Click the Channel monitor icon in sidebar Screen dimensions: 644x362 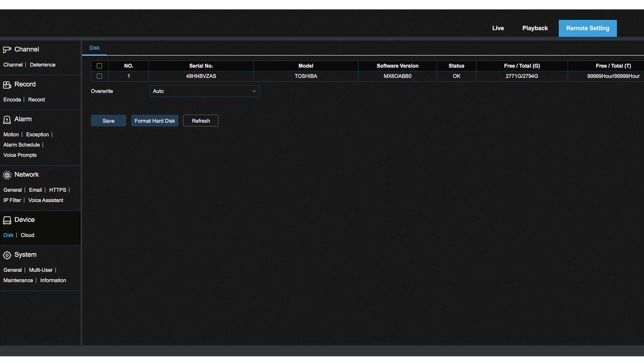[x=7, y=50]
